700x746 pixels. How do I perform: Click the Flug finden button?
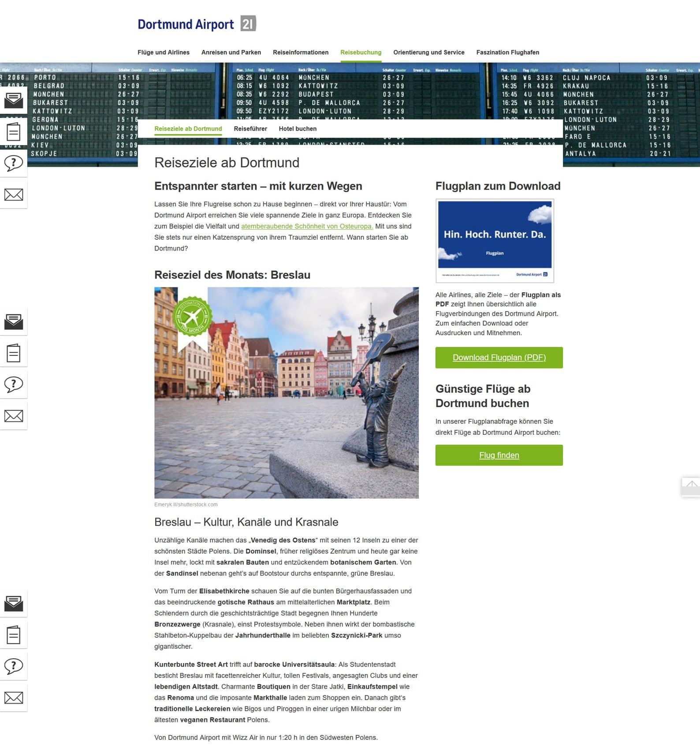point(499,455)
